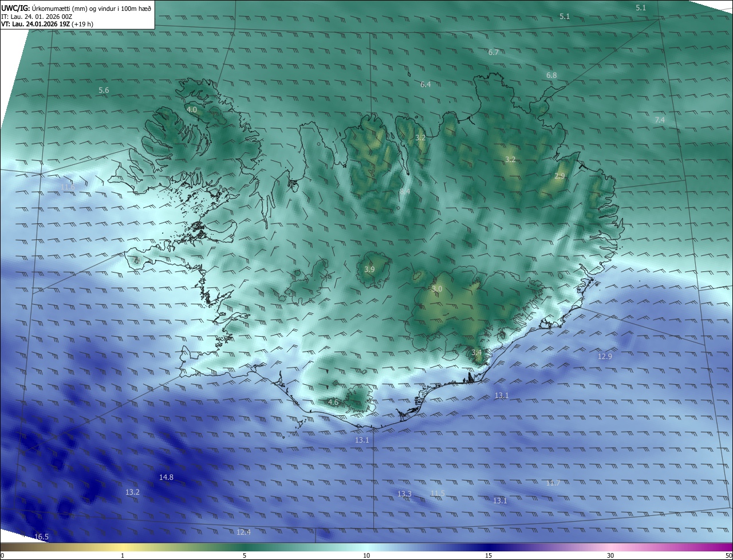
Task: Click the 4.6 value label in south Iceland
Action: pyautogui.click(x=333, y=403)
